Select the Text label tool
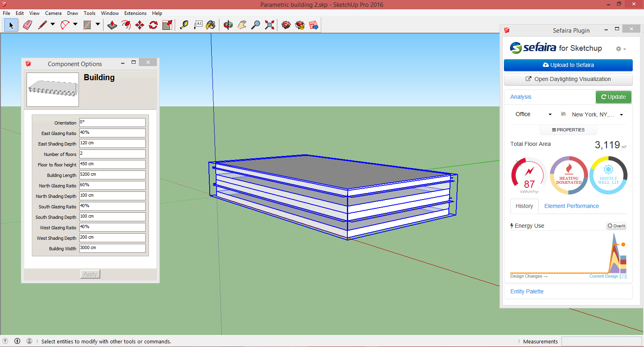The image size is (644, 347). pyautogui.click(x=198, y=25)
